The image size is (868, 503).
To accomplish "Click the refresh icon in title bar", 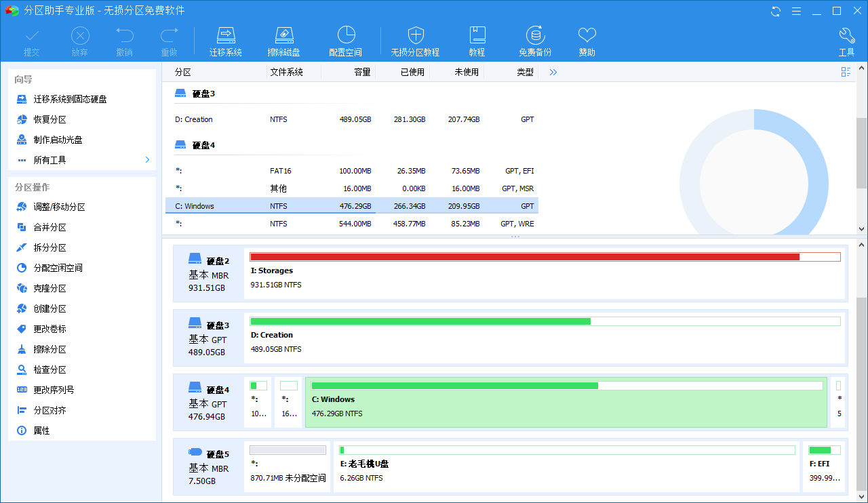I will 776,11.
